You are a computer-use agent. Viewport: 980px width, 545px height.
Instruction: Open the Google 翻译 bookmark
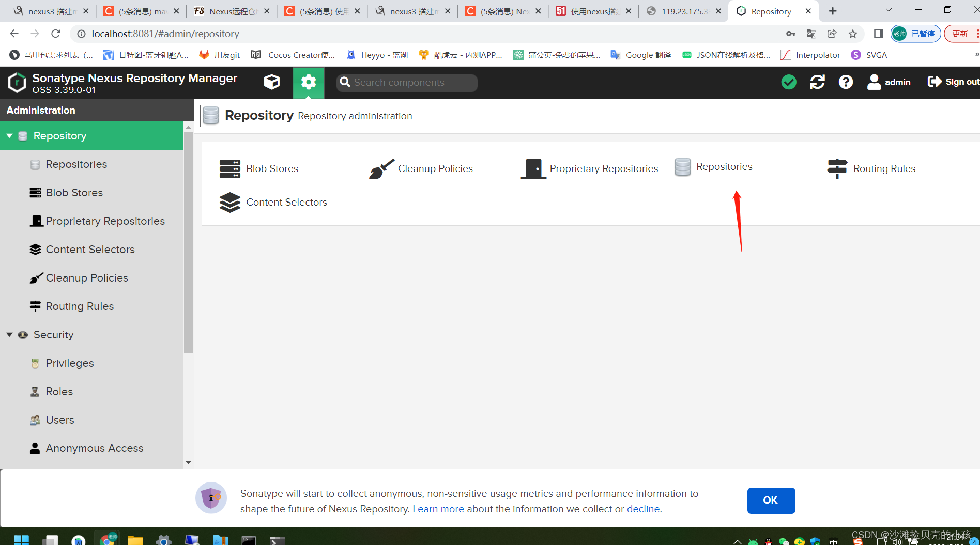coord(641,55)
